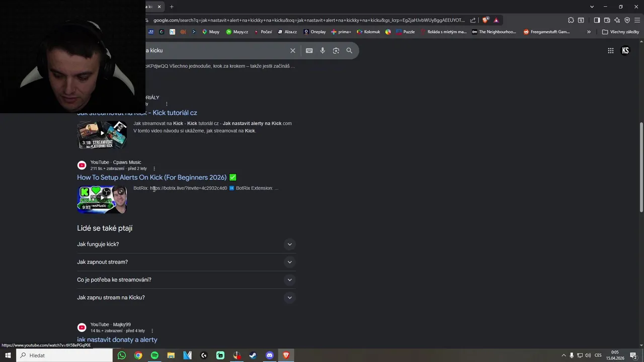Show hidden system tray icons
644x362 pixels.
point(563,355)
